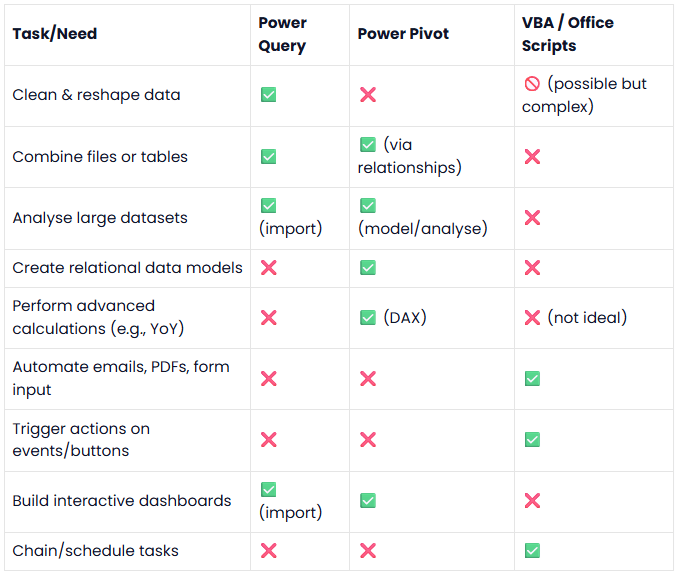Click the VBA red X for Combine files or tables
The height and width of the screenshot is (574, 676).
(532, 157)
